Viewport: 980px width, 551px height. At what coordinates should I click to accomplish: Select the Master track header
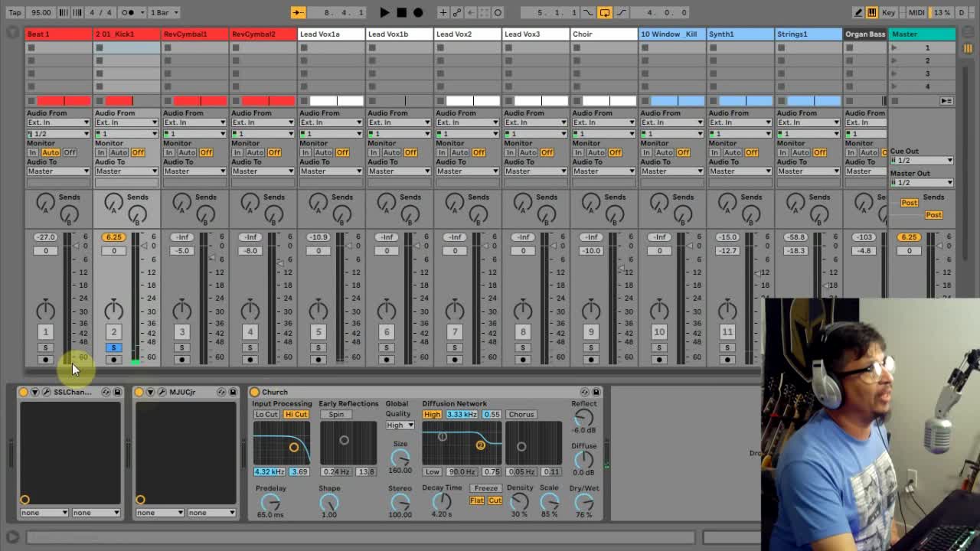point(922,34)
